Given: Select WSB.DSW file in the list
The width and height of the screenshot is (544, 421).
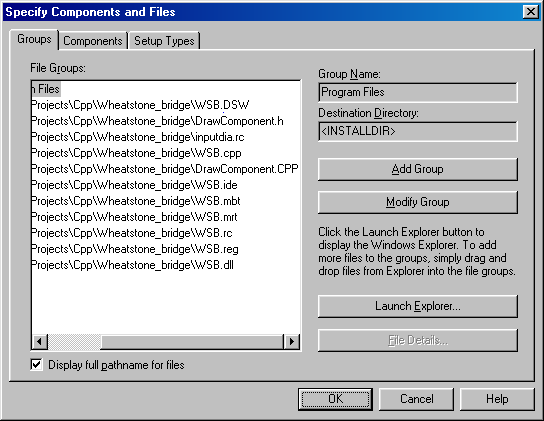Looking at the screenshot, I should 140,105.
